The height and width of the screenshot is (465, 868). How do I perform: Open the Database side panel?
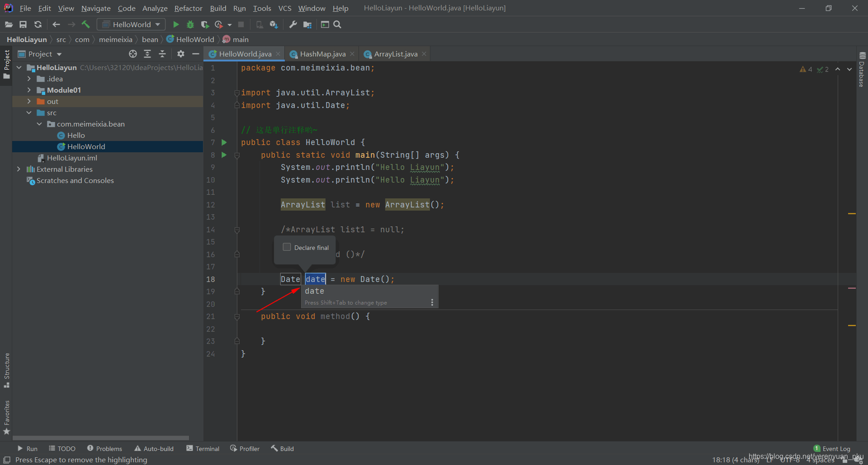coord(862,70)
